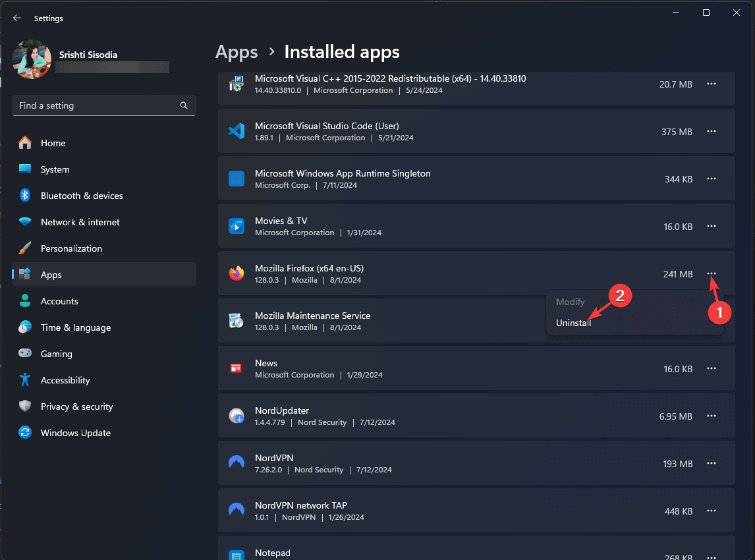
Task: Click the Accessibility figure icon
Action: pos(25,380)
